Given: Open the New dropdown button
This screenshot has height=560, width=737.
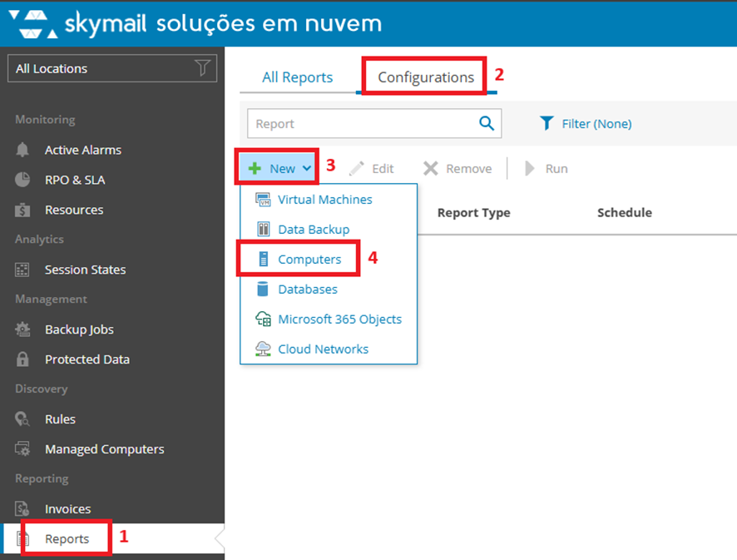Looking at the screenshot, I should 280,169.
